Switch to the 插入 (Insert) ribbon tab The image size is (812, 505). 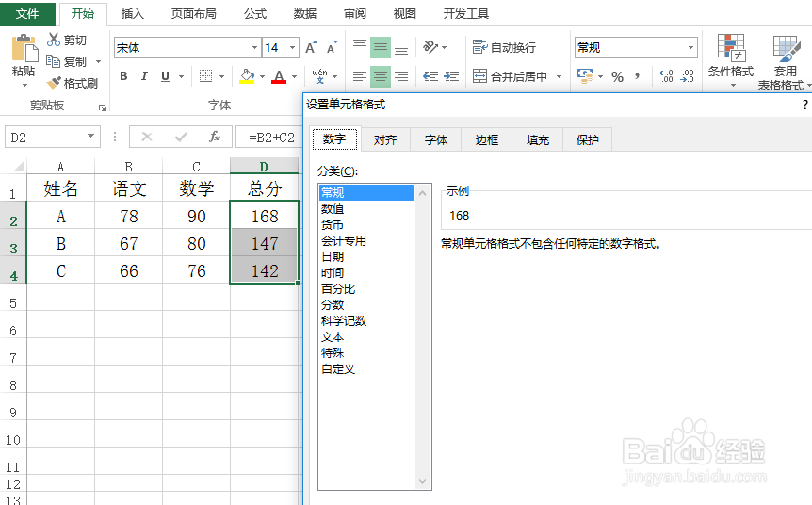(133, 14)
